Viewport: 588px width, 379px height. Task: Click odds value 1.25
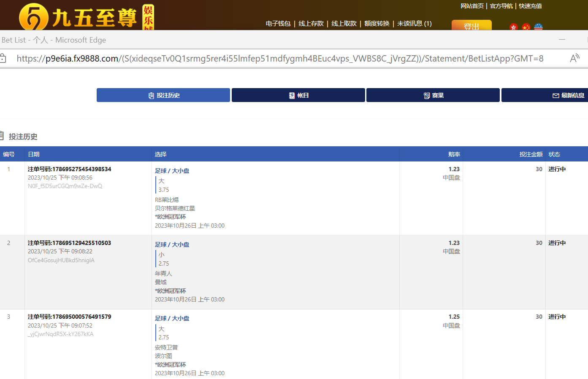454,317
